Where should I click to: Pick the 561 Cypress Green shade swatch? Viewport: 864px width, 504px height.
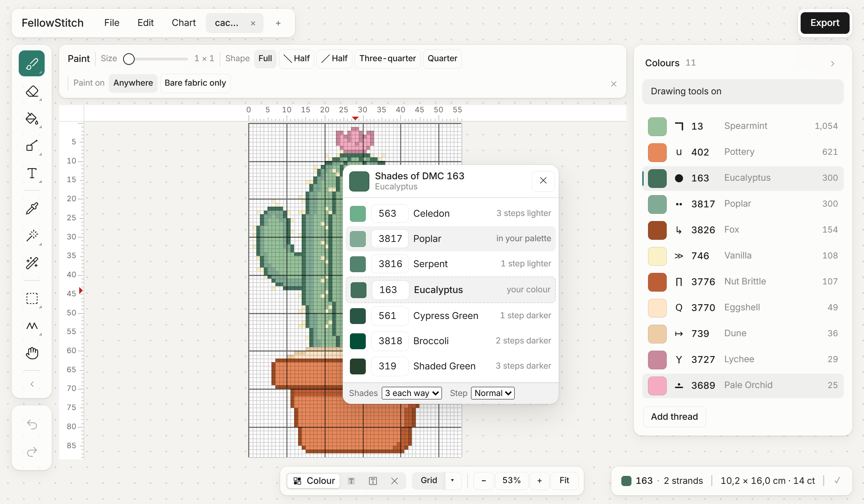(358, 316)
